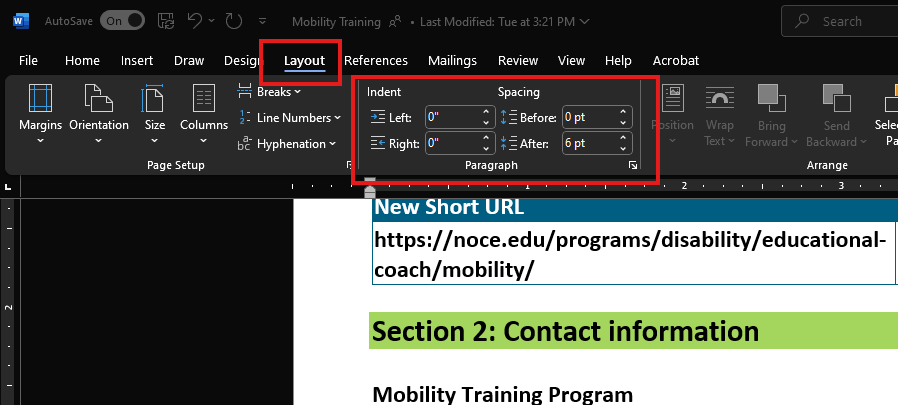Click the Breaks icon
This screenshot has height=405, width=898.
[245, 91]
